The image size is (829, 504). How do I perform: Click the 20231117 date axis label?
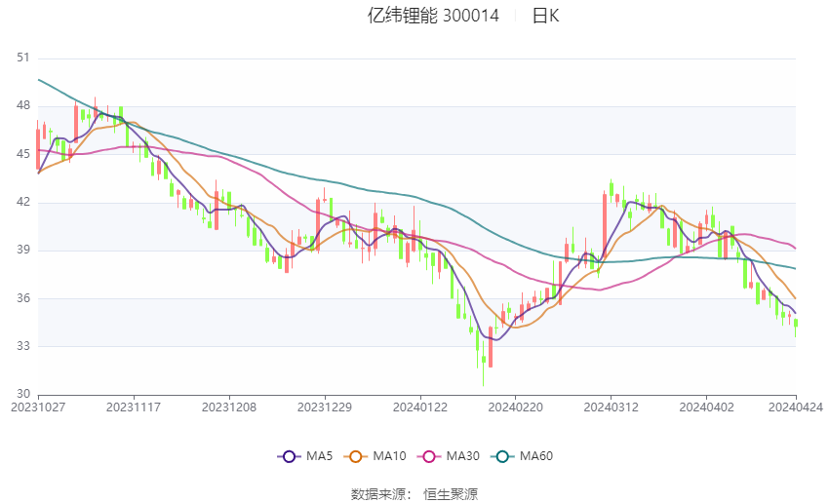pos(134,407)
